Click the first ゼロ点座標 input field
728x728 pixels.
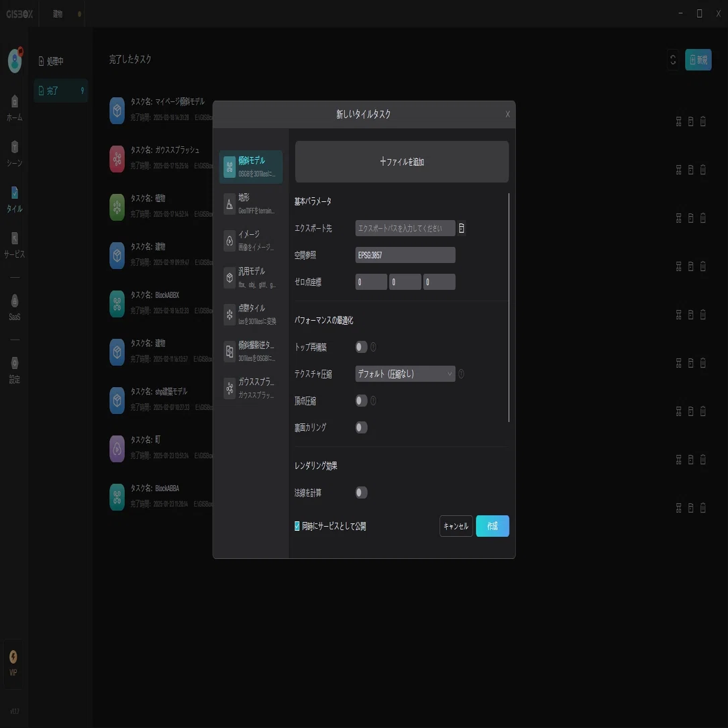[371, 282]
